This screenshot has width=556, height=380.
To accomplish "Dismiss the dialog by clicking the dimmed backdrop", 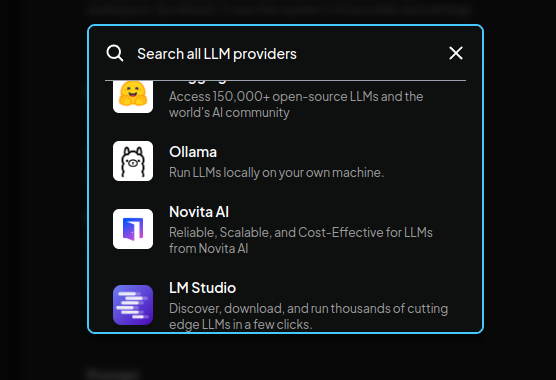I will [x=43, y=191].
